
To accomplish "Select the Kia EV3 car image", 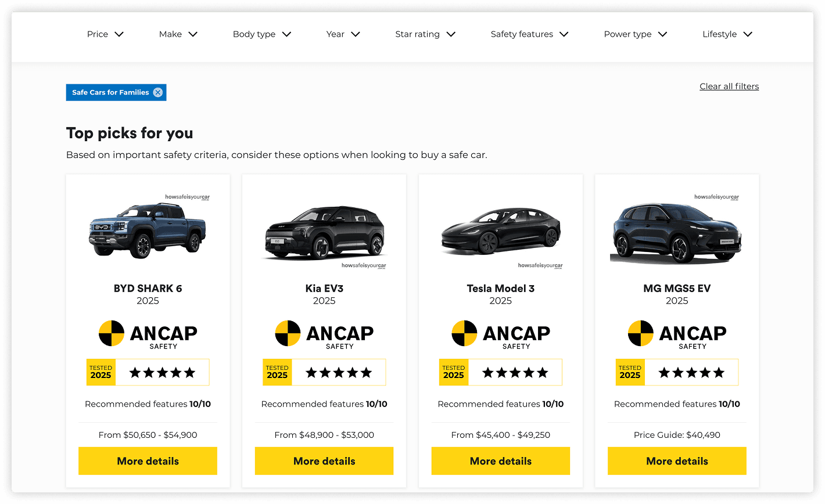I will (x=324, y=232).
